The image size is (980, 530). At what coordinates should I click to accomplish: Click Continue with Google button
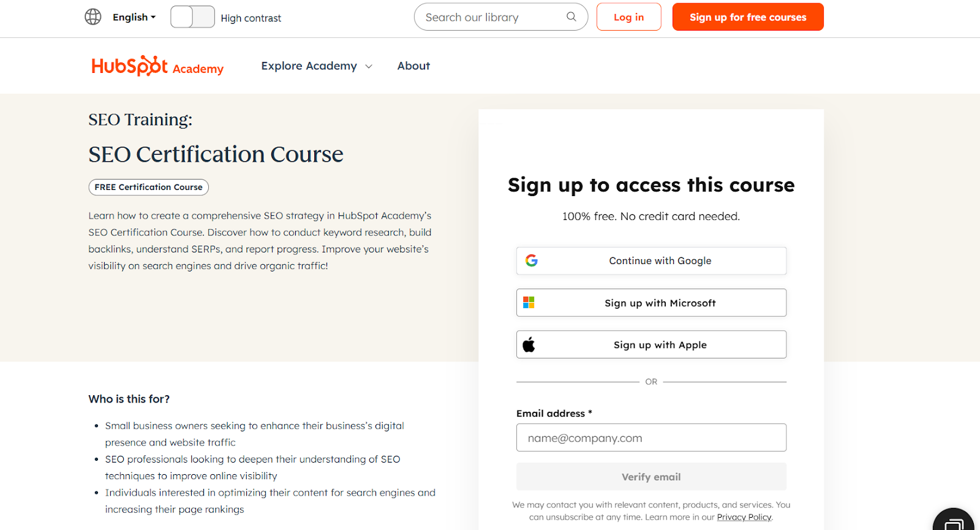click(x=651, y=261)
